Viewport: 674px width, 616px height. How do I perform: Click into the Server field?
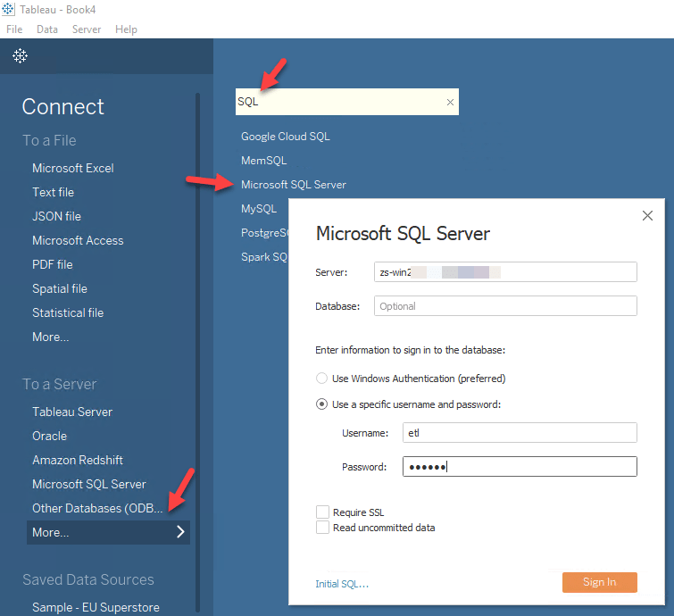pyautogui.click(x=505, y=272)
